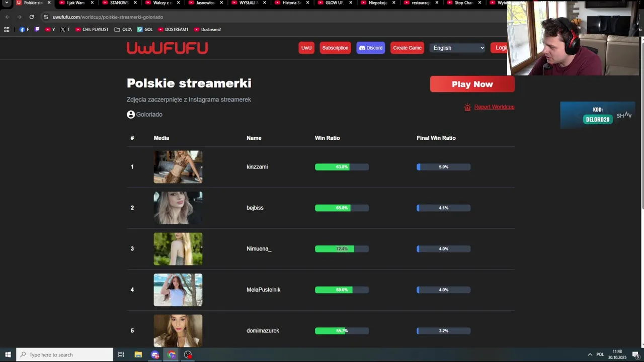Open the X 'T' bookmark
The image size is (644, 362).
[x=65, y=30]
